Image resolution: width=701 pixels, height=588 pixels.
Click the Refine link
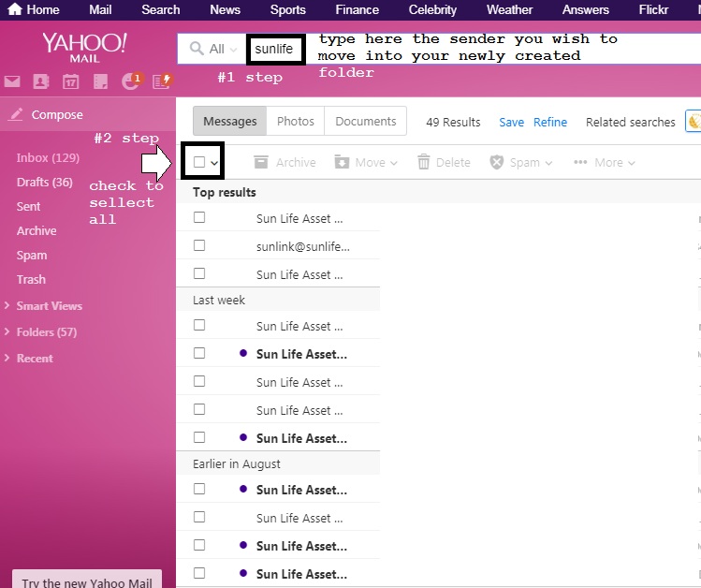[550, 122]
